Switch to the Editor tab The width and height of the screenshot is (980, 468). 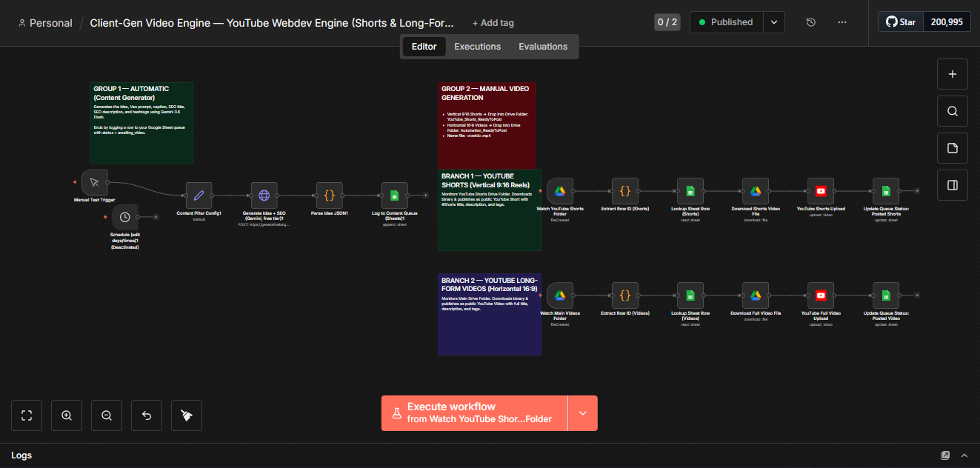pyautogui.click(x=424, y=46)
